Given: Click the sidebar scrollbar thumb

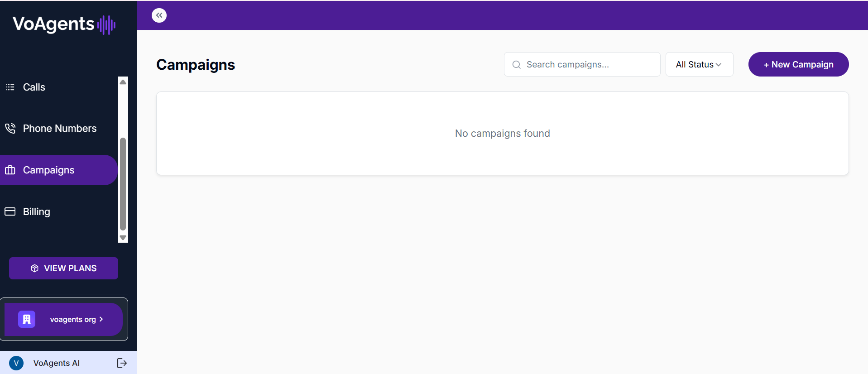Looking at the screenshot, I should tap(123, 184).
